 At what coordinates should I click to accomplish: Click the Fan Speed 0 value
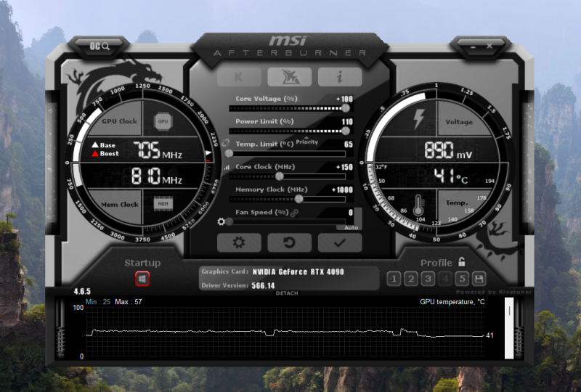[x=351, y=212]
